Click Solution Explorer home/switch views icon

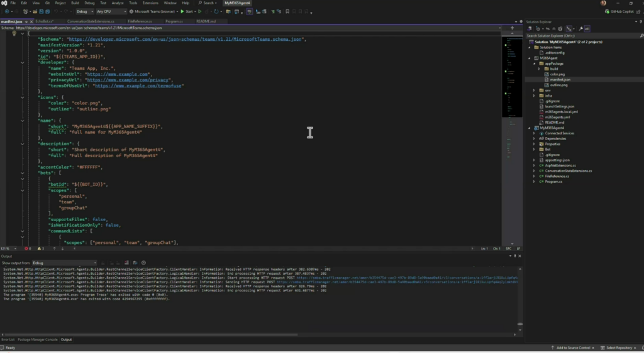(x=530, y=29)
